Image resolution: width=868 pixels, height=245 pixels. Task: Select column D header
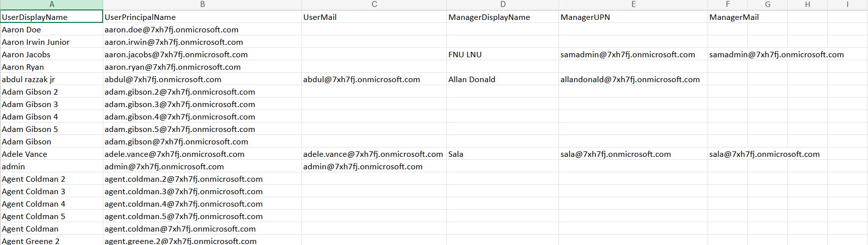point(502,4)
